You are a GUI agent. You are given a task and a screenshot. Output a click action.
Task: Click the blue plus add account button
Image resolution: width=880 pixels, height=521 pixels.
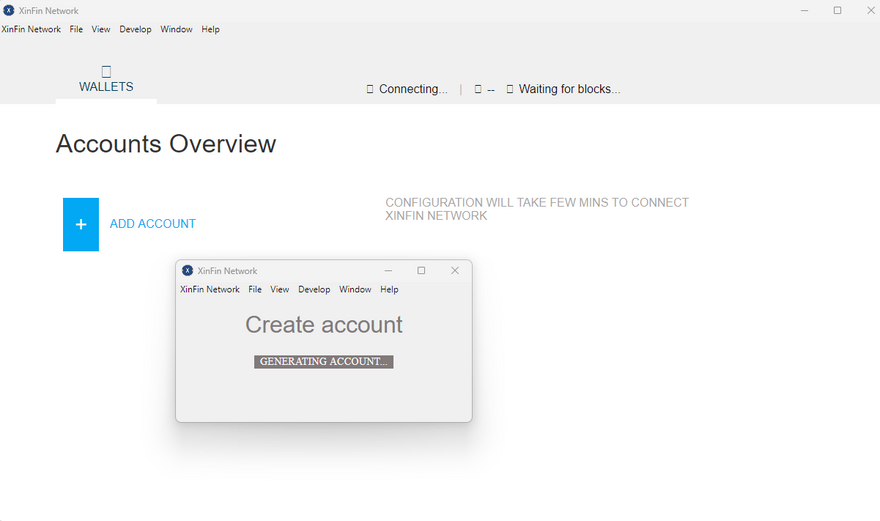pyautogui.click(x=81, y=225)
